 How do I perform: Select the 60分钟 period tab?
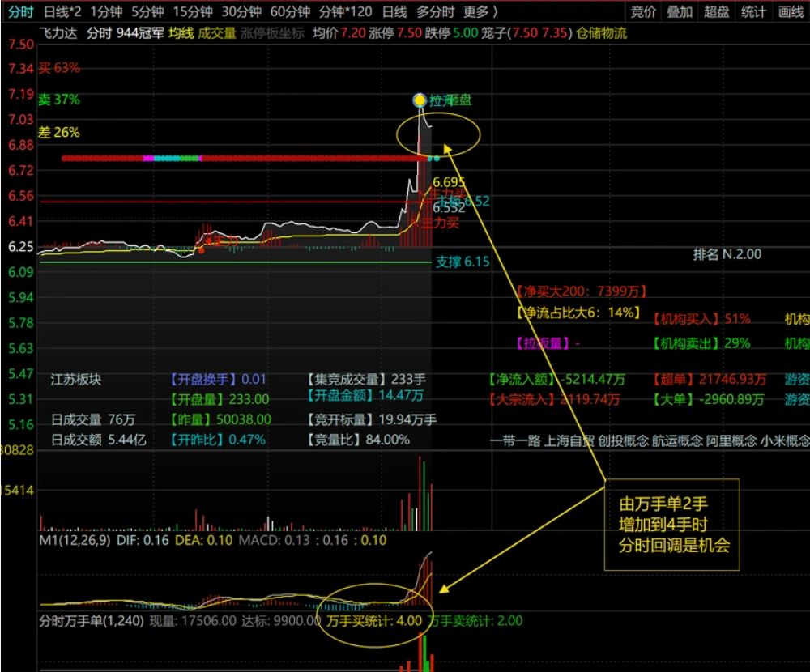(290, 11)
